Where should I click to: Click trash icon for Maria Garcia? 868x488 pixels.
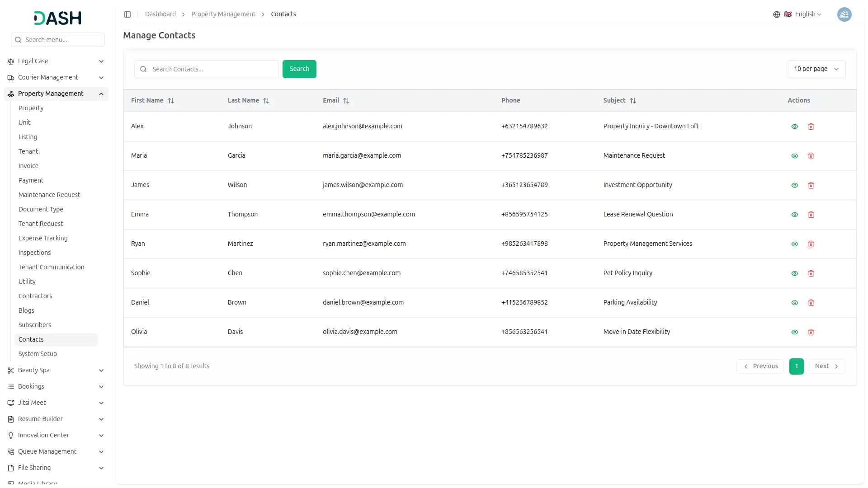pos(811,156)
